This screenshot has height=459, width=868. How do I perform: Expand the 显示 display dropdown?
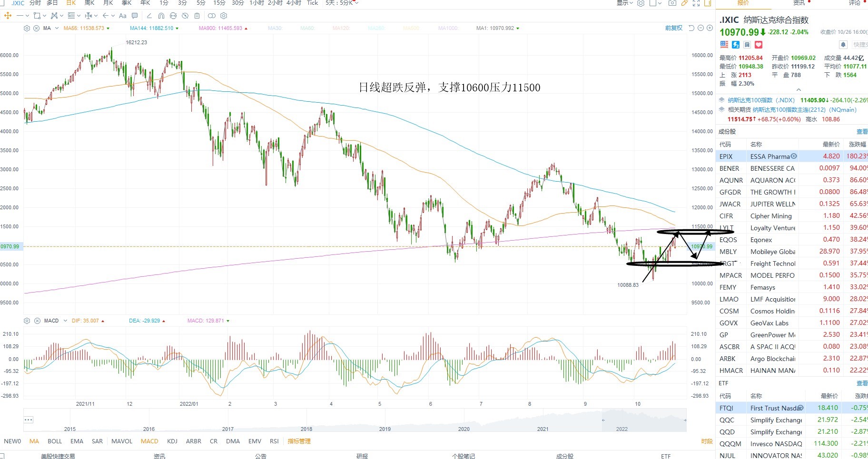pos(625,3)
